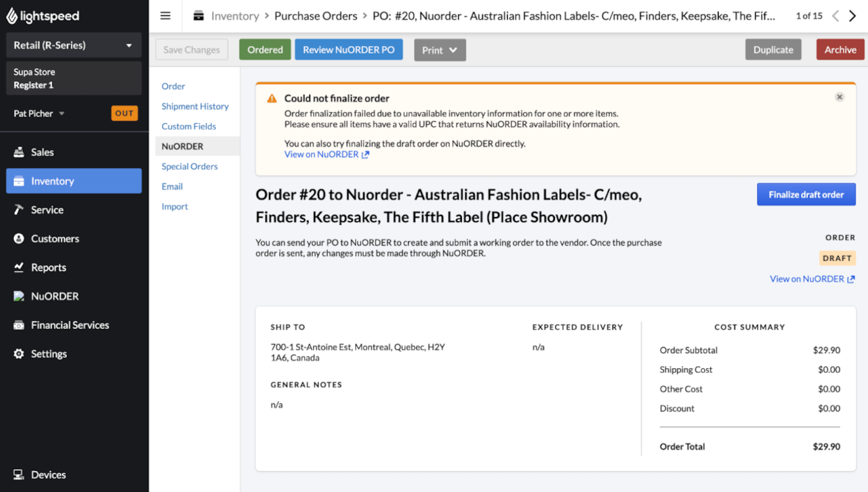Dismiss the warning banner with X
Screen dimensions: 868x492
[x=839, y=97]
